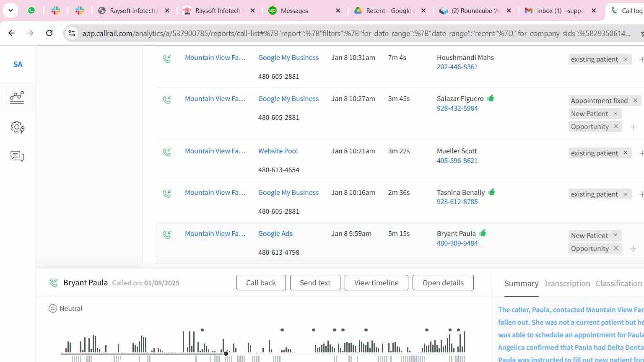The height and width of the screenshot is (362, 644).
Task: Remove Opportunity tag from Salazar Figuero call
Action: point(616,127)
